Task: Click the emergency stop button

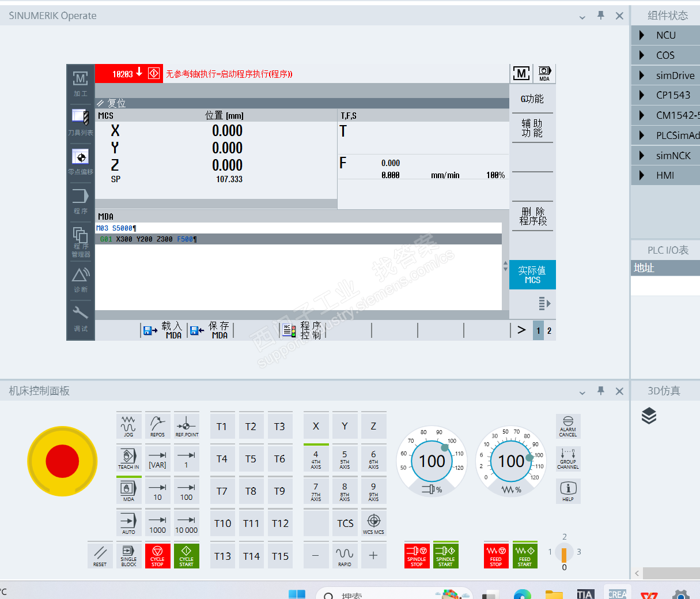Action: 62,461
